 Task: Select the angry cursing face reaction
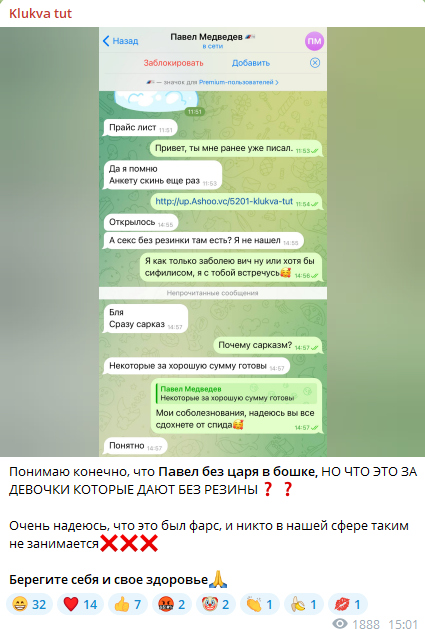tap(172, 604)
